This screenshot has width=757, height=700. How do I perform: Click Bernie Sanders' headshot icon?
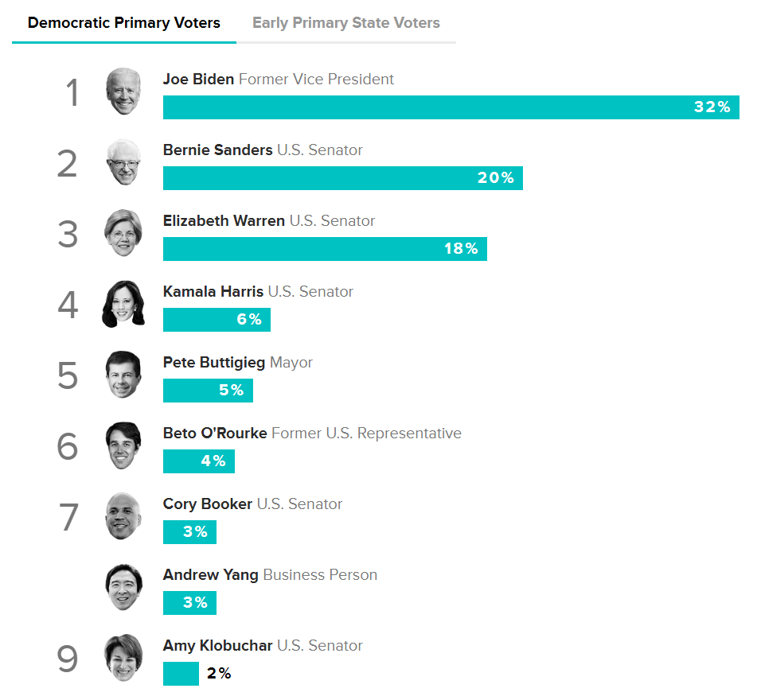click(x=123, y=162)
